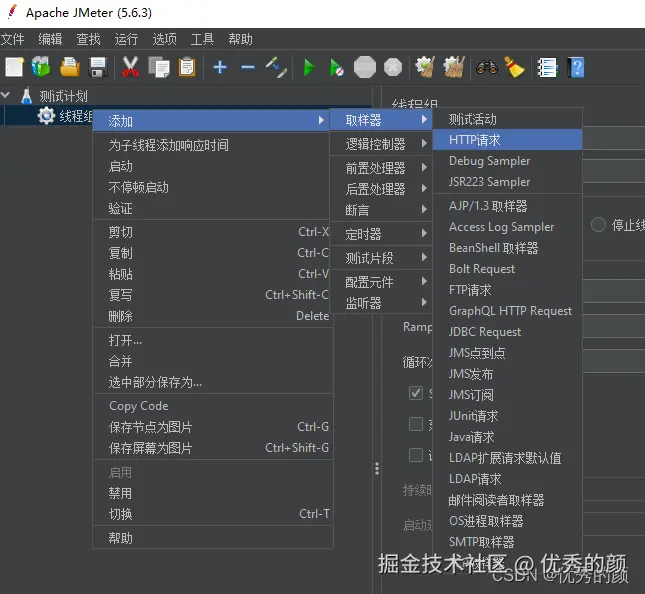
Task: Click the Shutdown round icon
Action: pos(393,67)
